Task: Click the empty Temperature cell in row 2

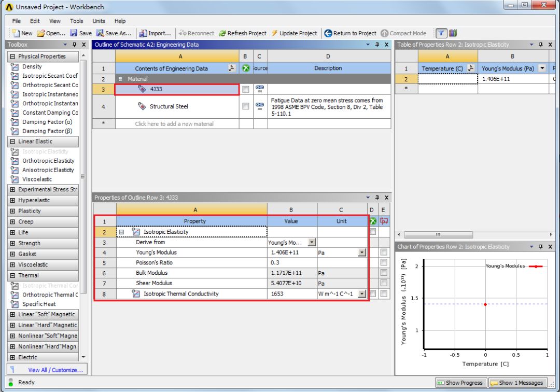Action: point(448,79)
